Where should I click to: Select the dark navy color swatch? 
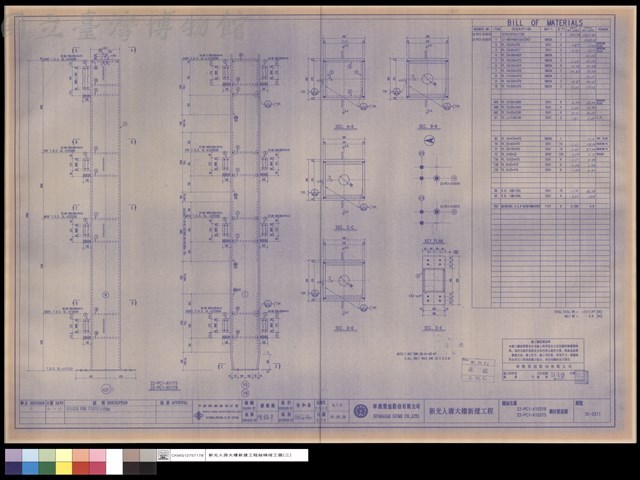click(13, 468)
